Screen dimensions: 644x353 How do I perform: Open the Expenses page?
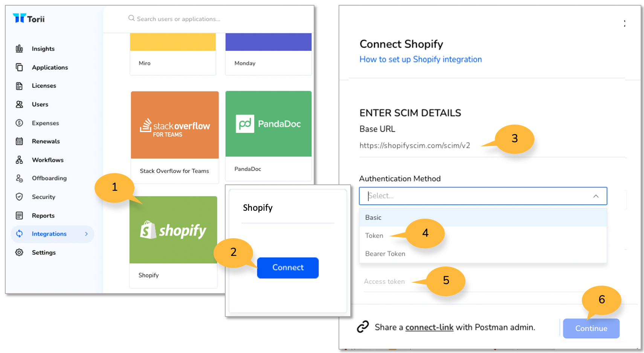tap(45, 123)
